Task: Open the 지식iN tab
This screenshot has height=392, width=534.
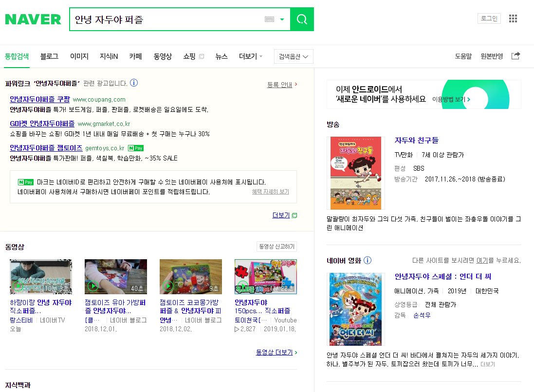Action: (x=109, y=56)
